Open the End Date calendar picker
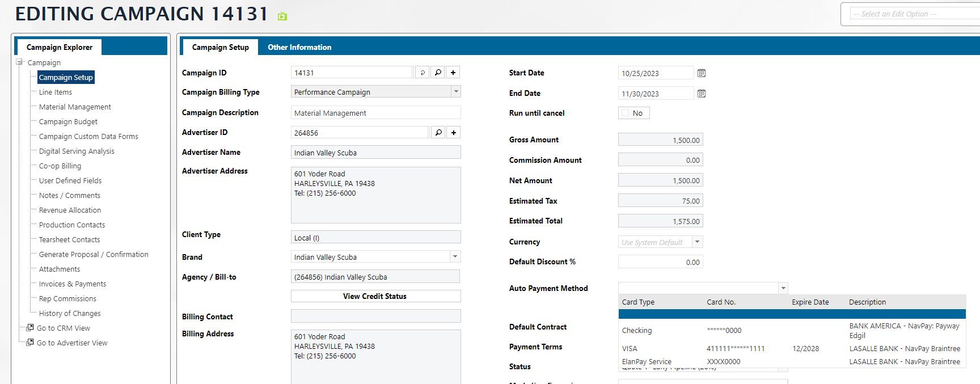Image resolution: width=980 pixels, height=384 pixels. (702, 94)
